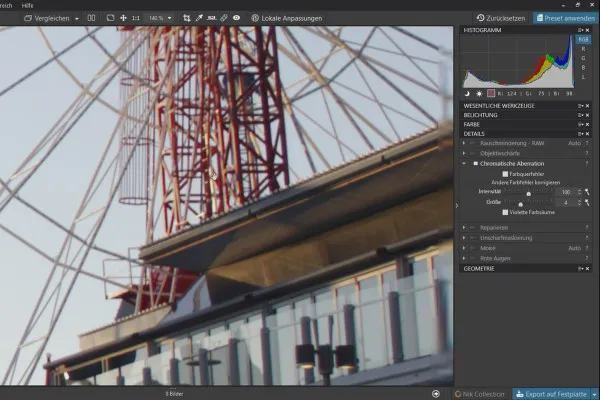The height and width of the screenshot is (400, 600).
Task: Toggle the eye mask display icon
Action: pyautogui.click(x=236, y=18)
